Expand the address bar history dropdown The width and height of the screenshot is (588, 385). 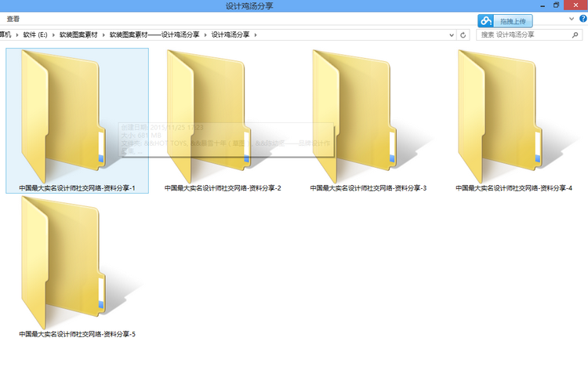coord(452,35)
